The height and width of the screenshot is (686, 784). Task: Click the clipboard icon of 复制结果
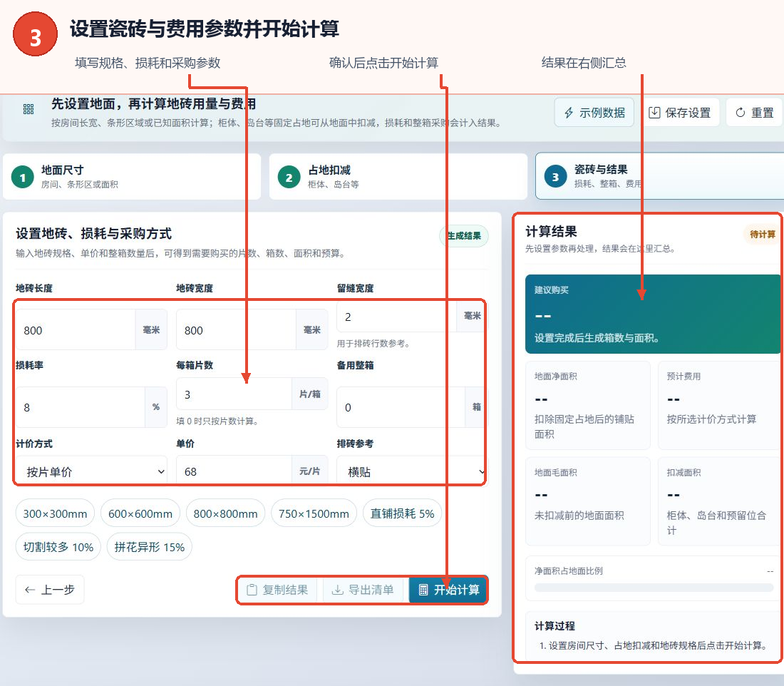click(x=252, y=590)
